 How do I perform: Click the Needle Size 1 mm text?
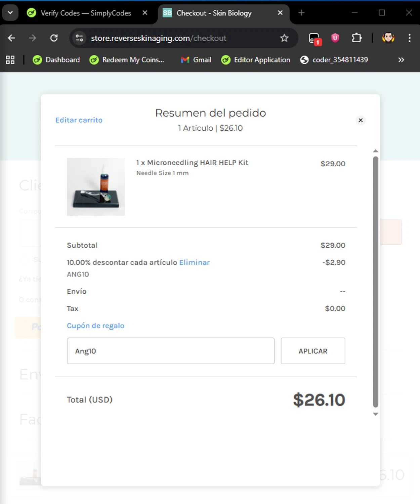(x=162, y=173)
